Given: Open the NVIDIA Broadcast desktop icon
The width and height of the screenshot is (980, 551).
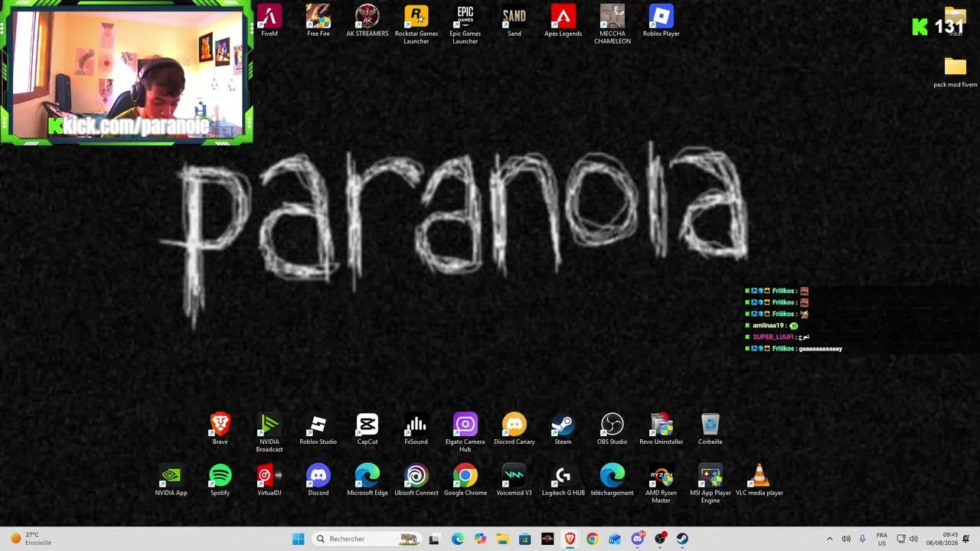Looking at the screenshot, I should click(269, 433).
